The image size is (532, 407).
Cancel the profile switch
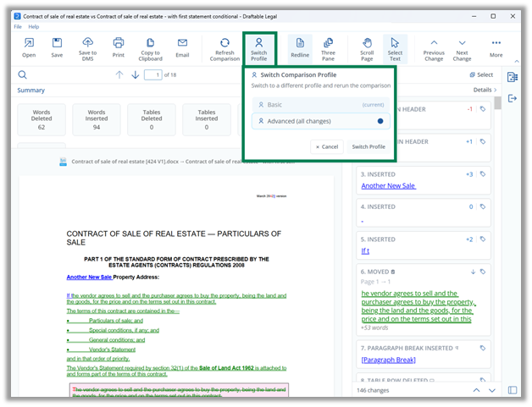click(327, 146)
